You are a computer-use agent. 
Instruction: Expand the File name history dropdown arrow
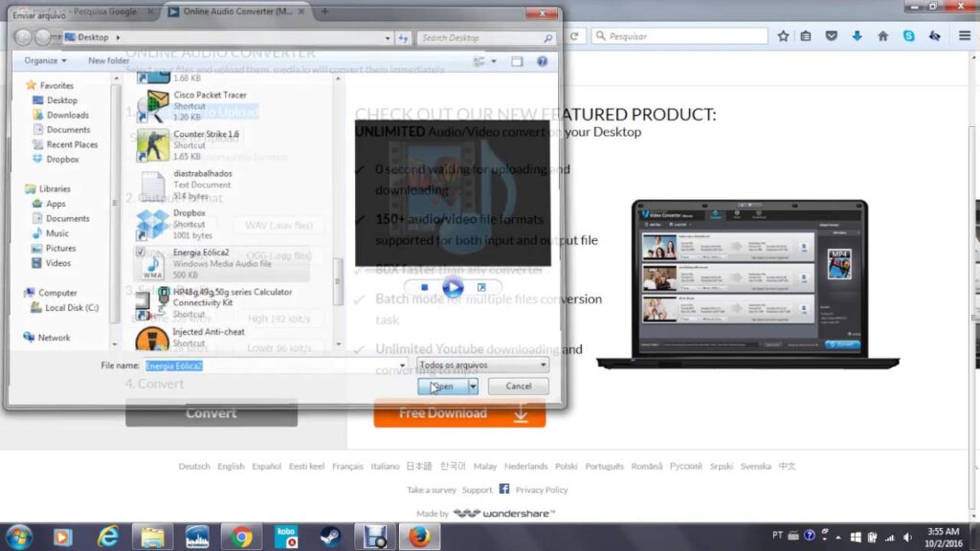402,365
